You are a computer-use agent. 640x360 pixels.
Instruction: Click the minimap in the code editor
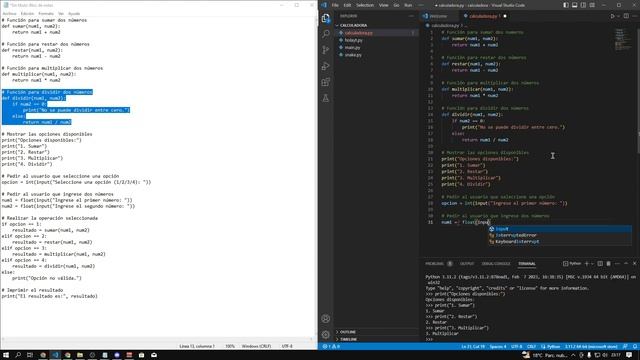point(623,39)
